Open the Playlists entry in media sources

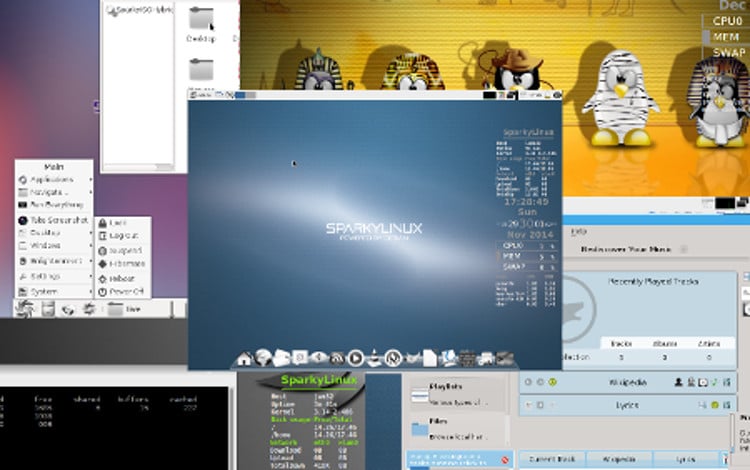click(445, 390)
